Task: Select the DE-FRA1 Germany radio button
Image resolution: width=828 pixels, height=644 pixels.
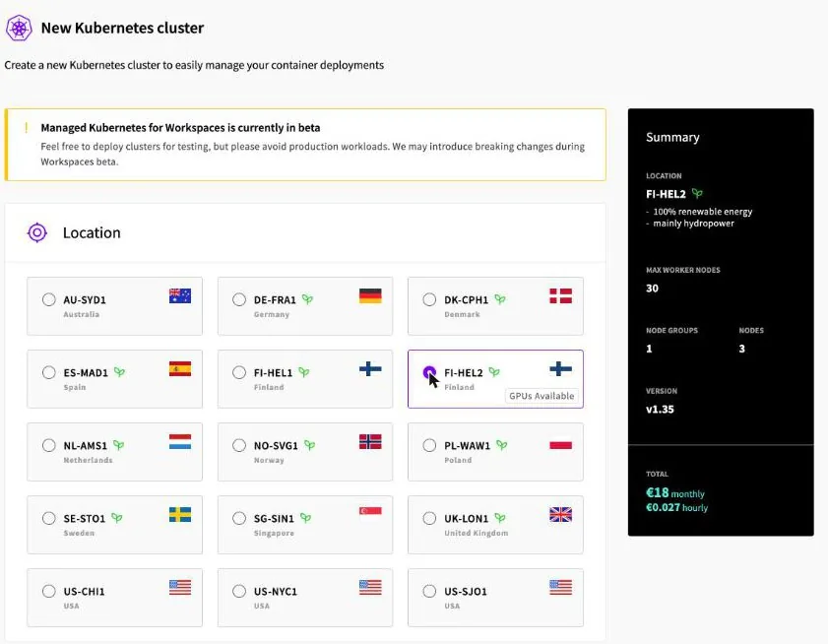Action: tap(239, 299)
